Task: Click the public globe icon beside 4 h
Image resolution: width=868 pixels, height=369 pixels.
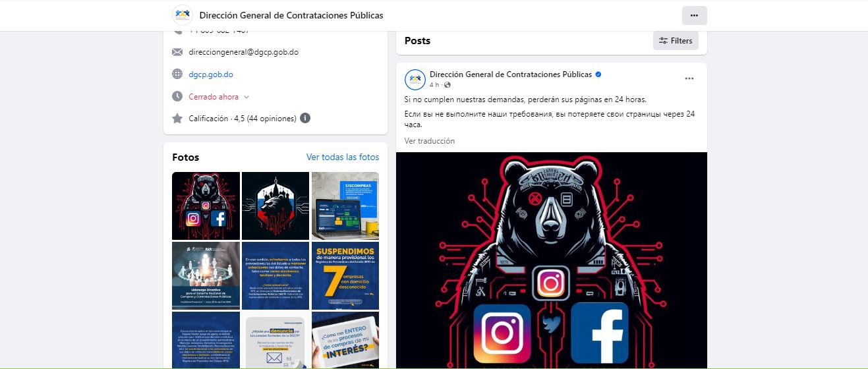Action: point(448,85)
